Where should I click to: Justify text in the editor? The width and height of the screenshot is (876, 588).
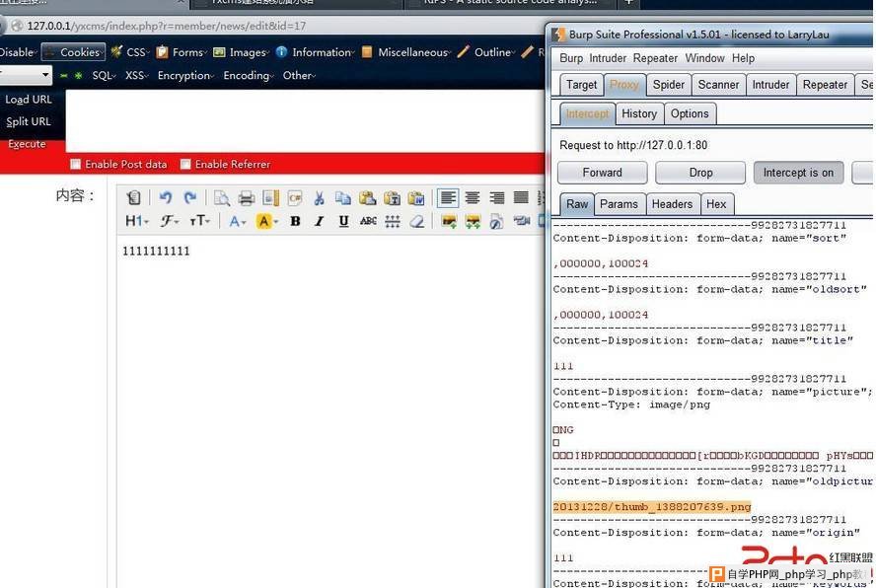point(521,198)
